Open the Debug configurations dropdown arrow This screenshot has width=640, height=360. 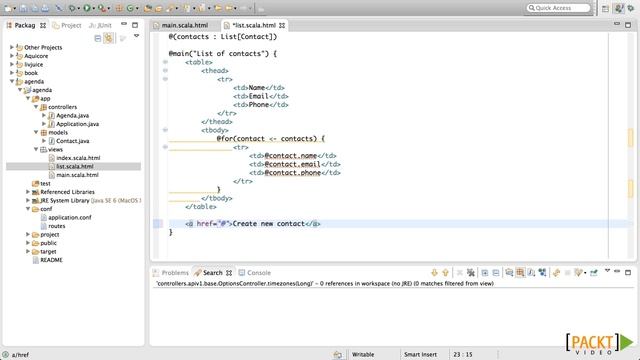click(79, 9)
